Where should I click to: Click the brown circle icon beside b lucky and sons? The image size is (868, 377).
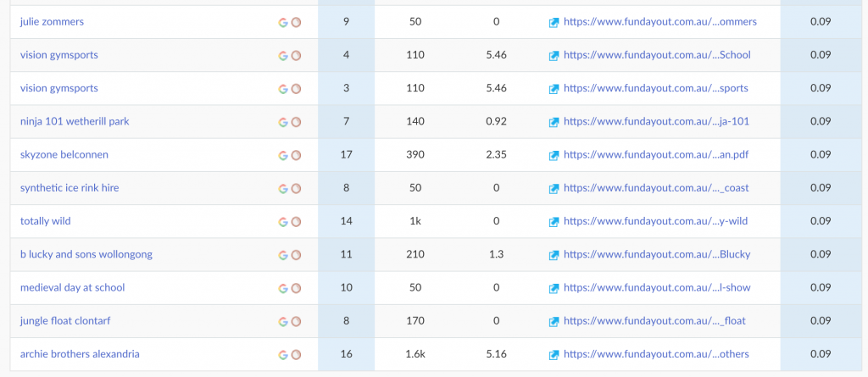(x=296, y=255)
